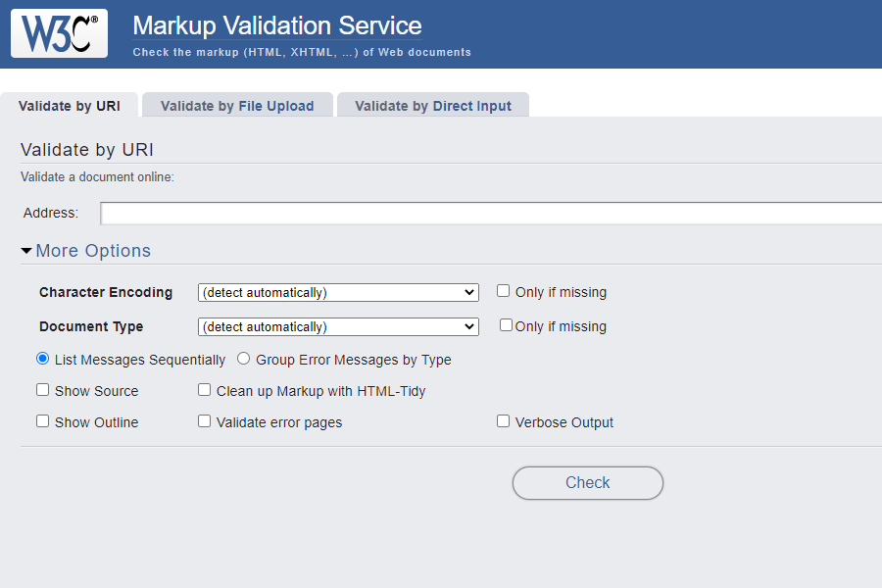Screen dimensions: 882x588
Task: Select the Validate by URI tab
Action: click(x=69, y=106)
